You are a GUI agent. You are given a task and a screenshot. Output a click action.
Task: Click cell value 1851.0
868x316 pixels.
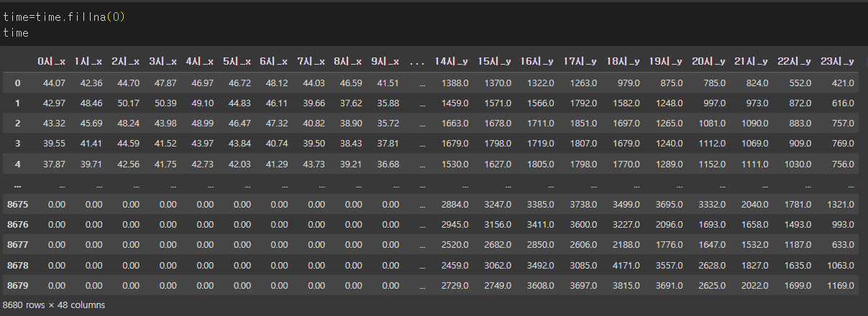(x=584, y=124)
